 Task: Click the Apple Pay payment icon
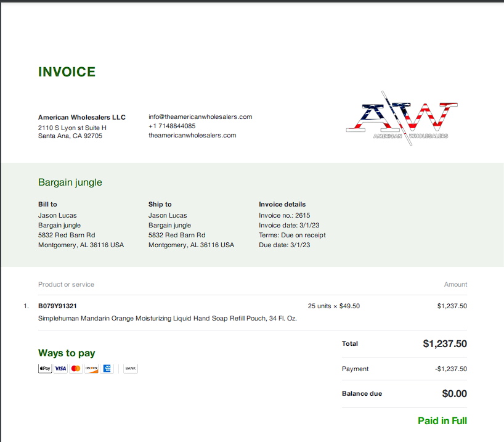click(x=45, y=369)
